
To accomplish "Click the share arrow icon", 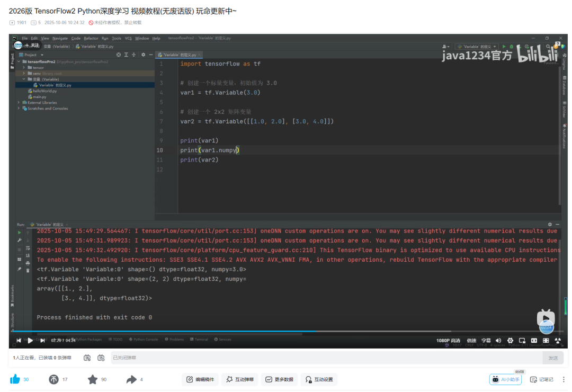I will (x=131, y=380).
